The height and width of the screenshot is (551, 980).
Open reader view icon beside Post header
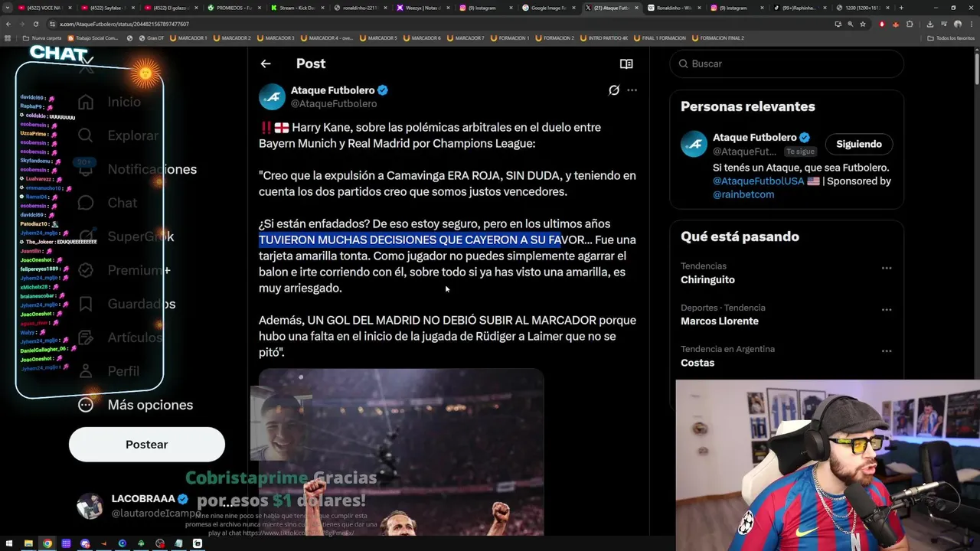(x=626, y=64)
